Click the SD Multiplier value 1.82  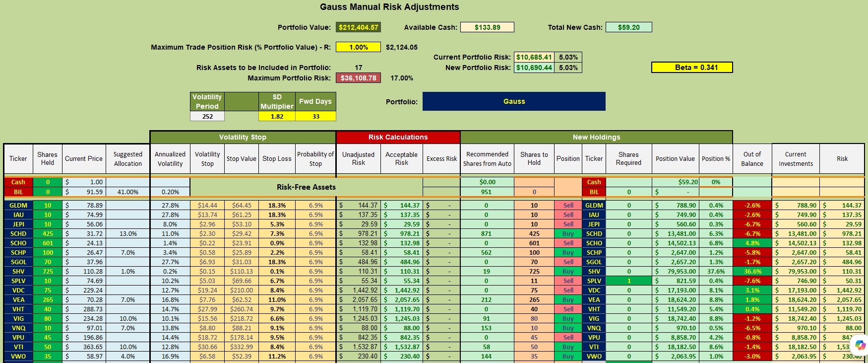pyautogui.click(x=277, y=116)
